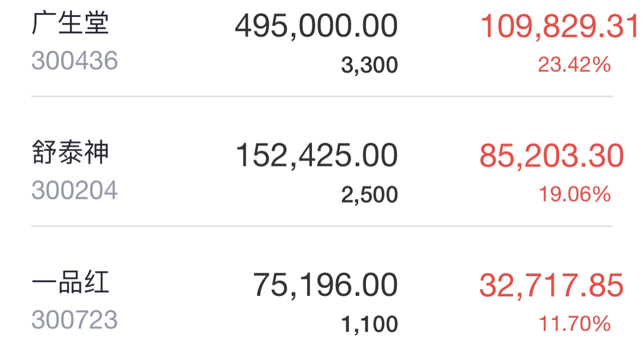Open the 舒泰神 stock holding
644x351 pixels.
[70, 152]
